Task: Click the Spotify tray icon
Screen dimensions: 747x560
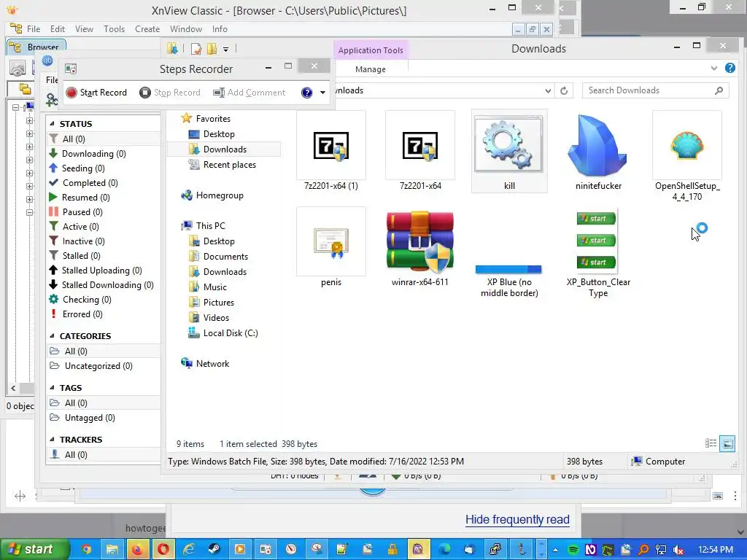Action: tap(573, 550)
